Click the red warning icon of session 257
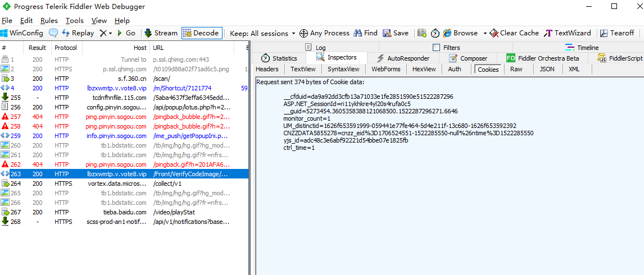 tap(5, 117)
